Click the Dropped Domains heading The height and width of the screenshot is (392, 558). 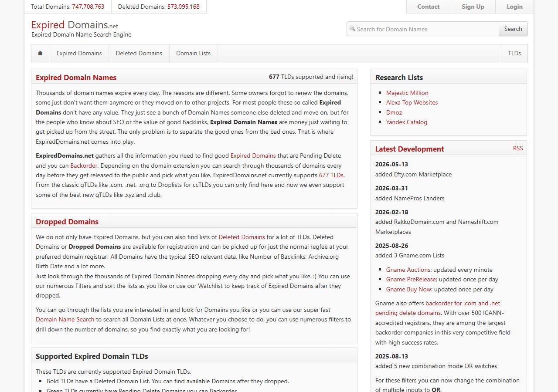pyautogui.click(x=67, y=222)
